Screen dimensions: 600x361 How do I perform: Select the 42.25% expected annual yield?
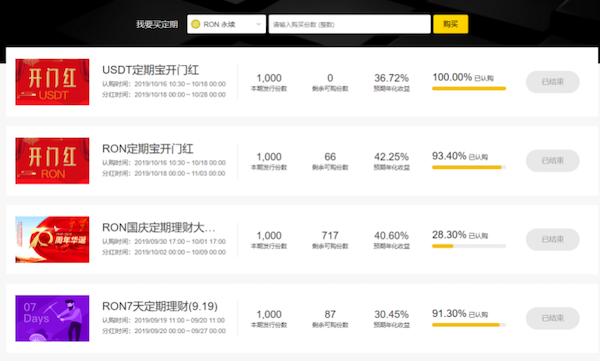(x=391, y=157)
